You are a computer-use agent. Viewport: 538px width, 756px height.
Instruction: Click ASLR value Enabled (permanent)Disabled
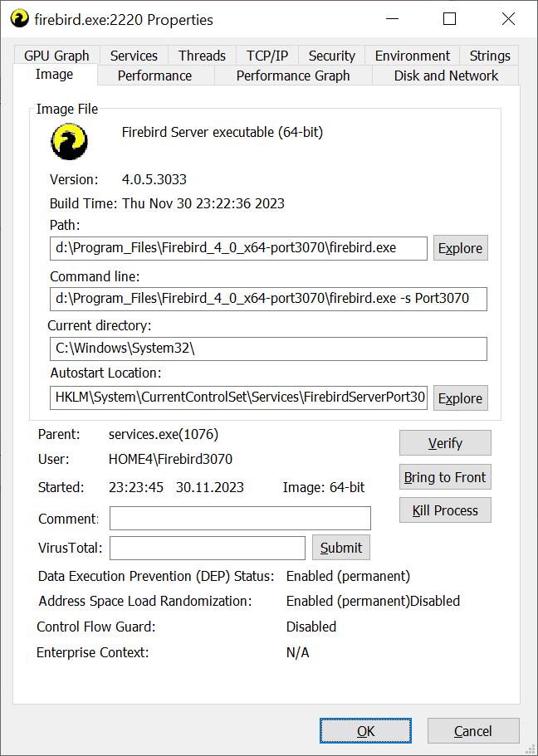[373, 602]
